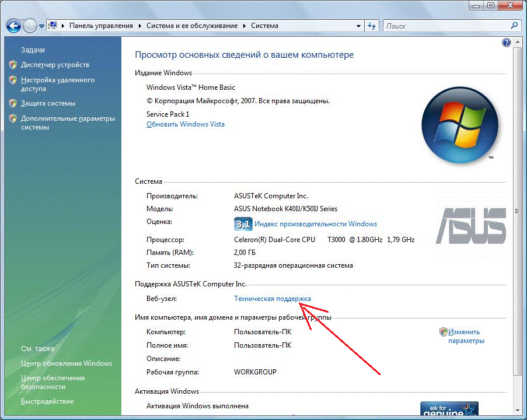Click shield icon beside Диспетчер устройств
Image resolution: width=527 pixels, height=420 pixels.
point(13,65)
